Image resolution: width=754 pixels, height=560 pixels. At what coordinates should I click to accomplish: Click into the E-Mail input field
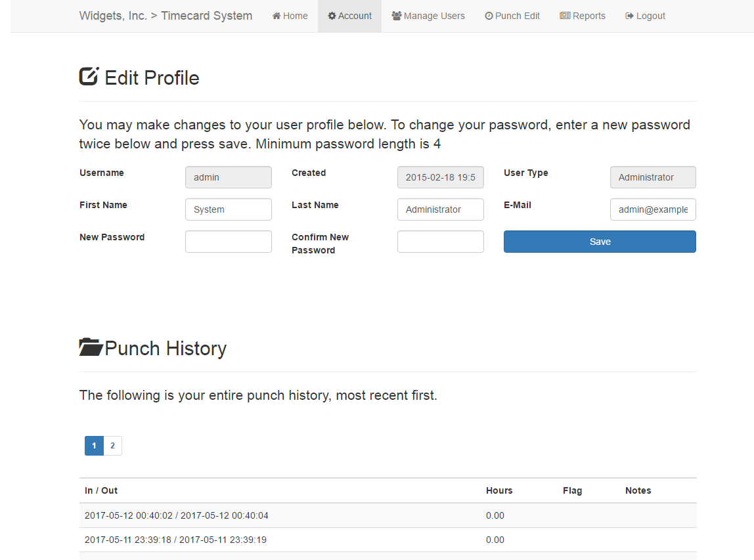pyautogui.click(x=652, y=209)
